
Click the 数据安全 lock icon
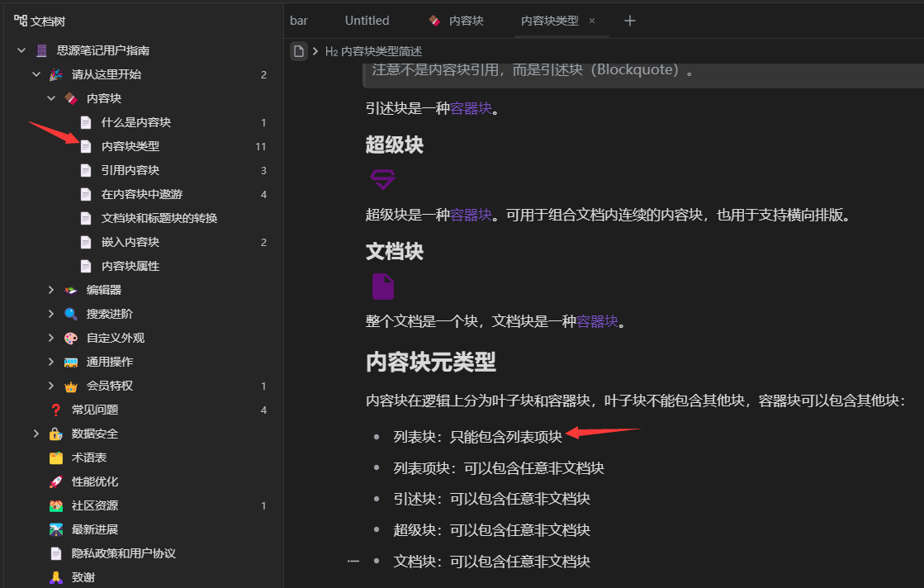click(56, 434)
